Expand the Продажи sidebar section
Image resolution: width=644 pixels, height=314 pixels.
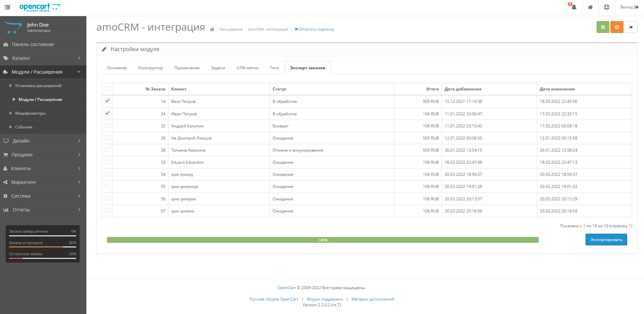pos(42,155)
